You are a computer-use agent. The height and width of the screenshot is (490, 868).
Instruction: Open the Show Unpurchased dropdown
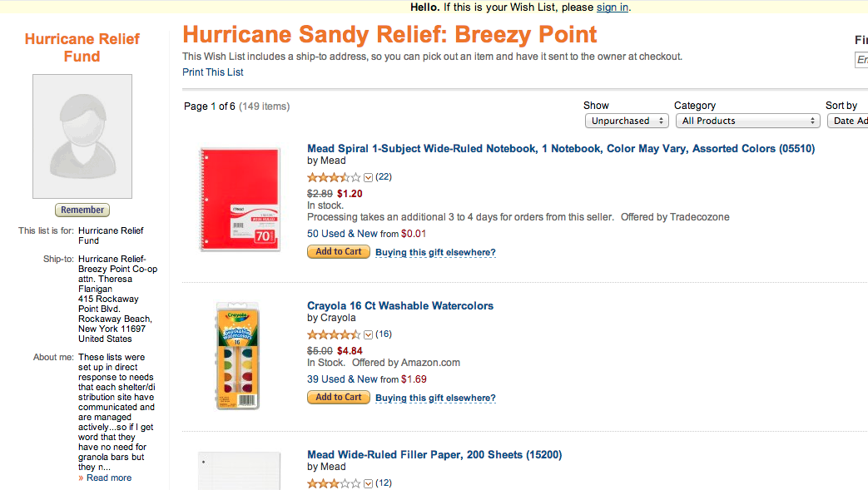[x=627, y=121]
